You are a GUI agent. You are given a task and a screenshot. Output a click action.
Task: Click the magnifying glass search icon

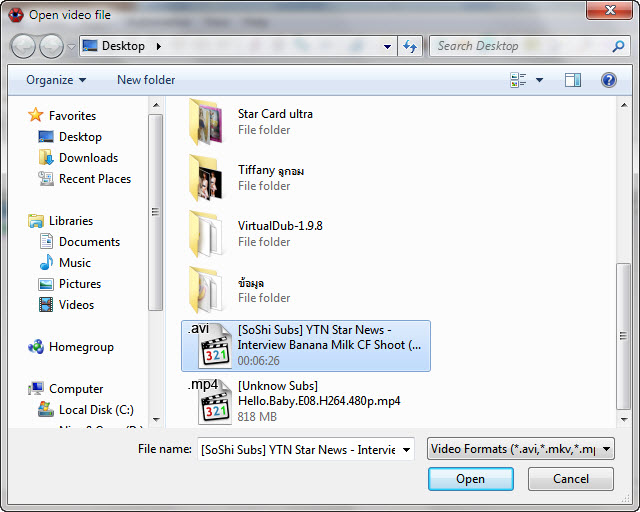tap(618, 46)
